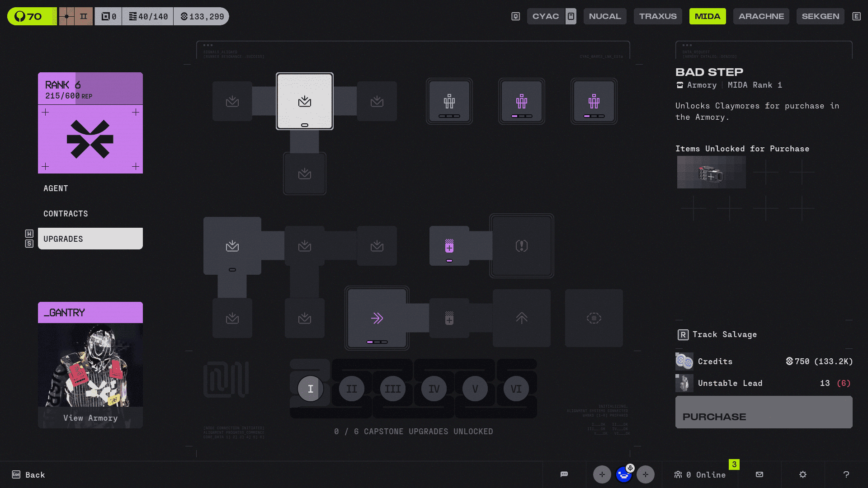Click the upward chevron upgrade node
Screen dimensions: 868x488
(521, 318)
